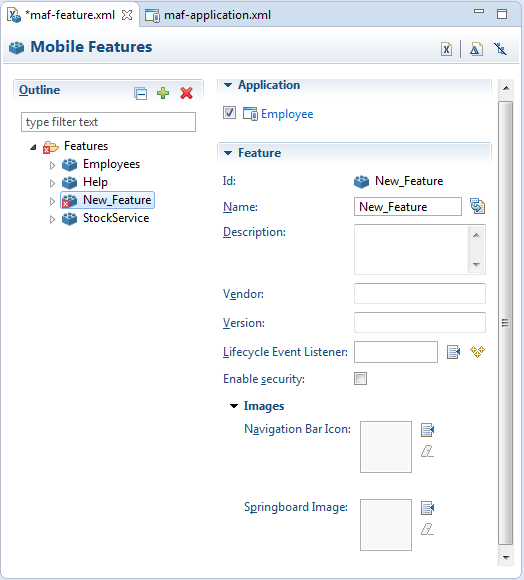The image size is (524, 580).
Task: Toggle the Employee application checkbox
Action: (229, 112)
